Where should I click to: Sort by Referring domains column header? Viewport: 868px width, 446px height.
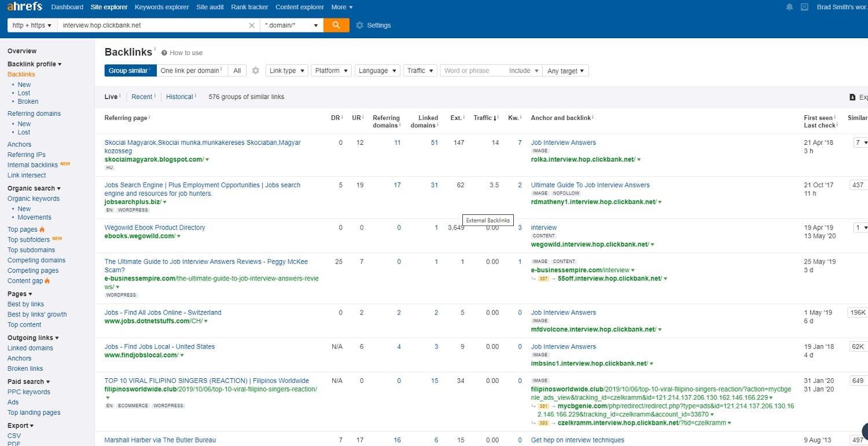pyautogui.click(x=385, y=121)
